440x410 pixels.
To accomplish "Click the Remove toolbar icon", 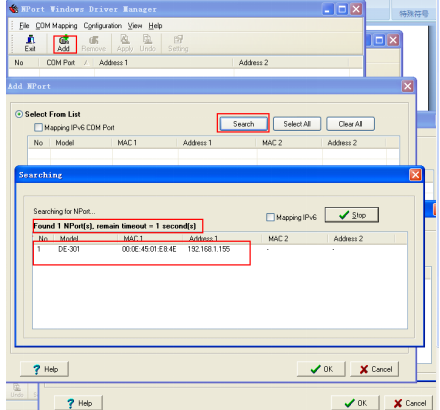I will [x=94, y=44].
